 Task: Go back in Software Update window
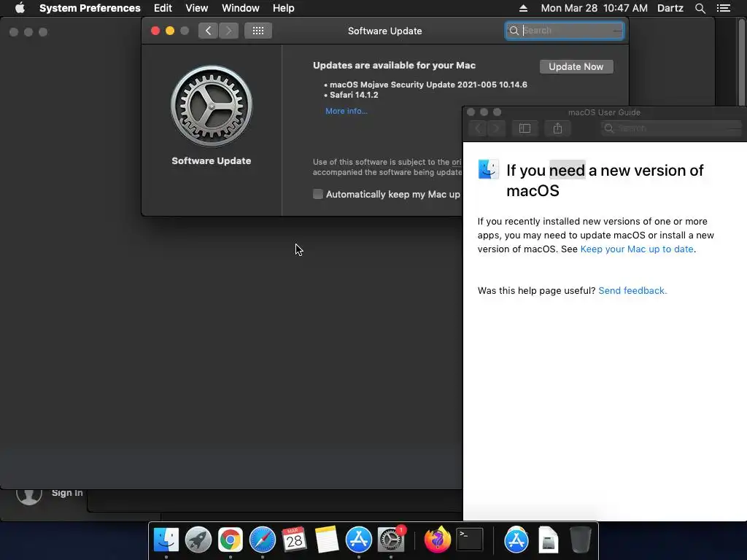(x=208, y=31)
